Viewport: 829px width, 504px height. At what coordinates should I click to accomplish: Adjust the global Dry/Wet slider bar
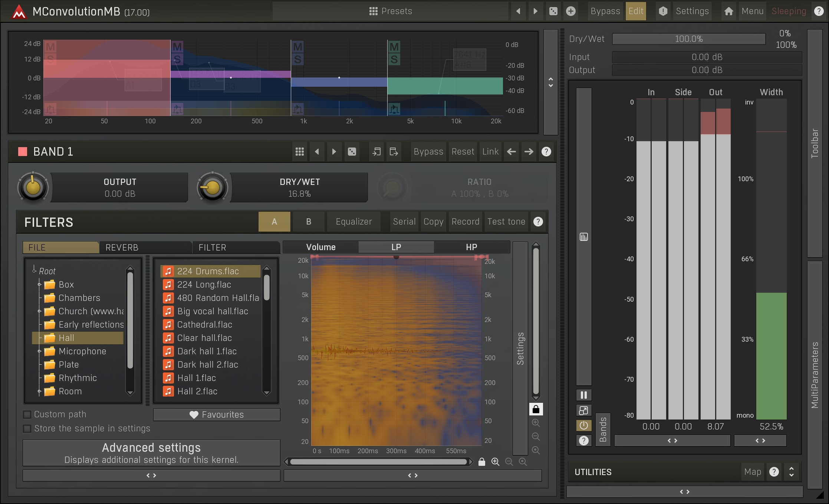[x=688, y=39]
